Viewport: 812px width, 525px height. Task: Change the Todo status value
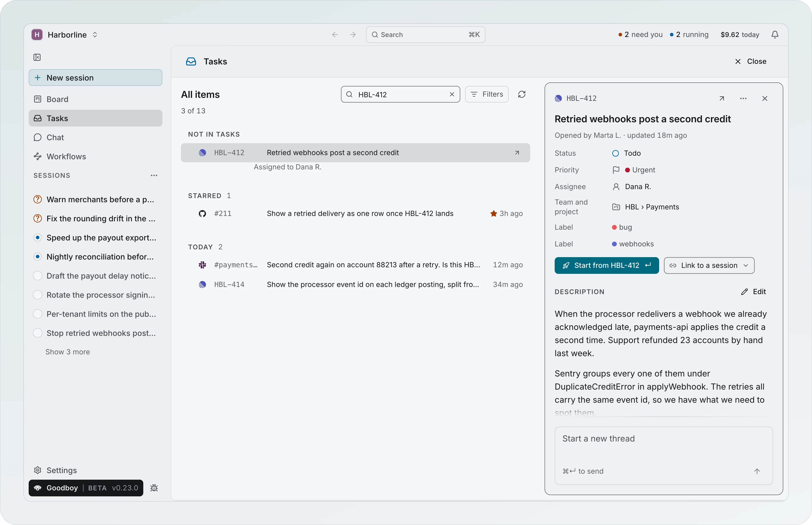click(x=626, y=153)
